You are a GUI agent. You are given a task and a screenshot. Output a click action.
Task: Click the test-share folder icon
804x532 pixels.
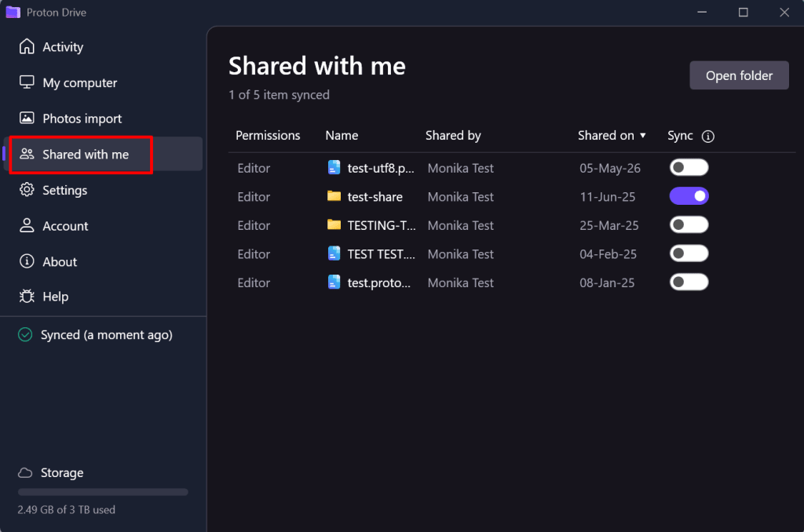click(334, 196)
